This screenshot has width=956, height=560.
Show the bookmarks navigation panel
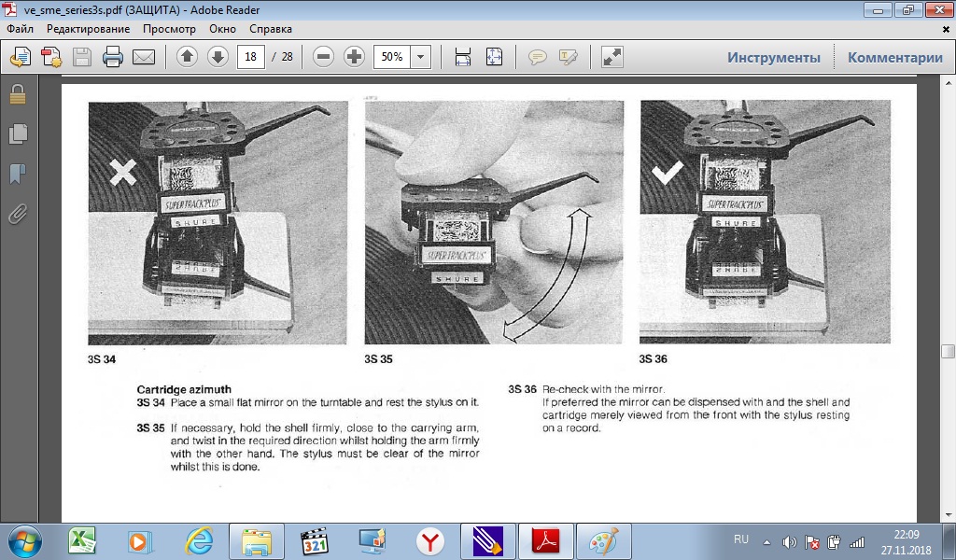click(17, 174)
